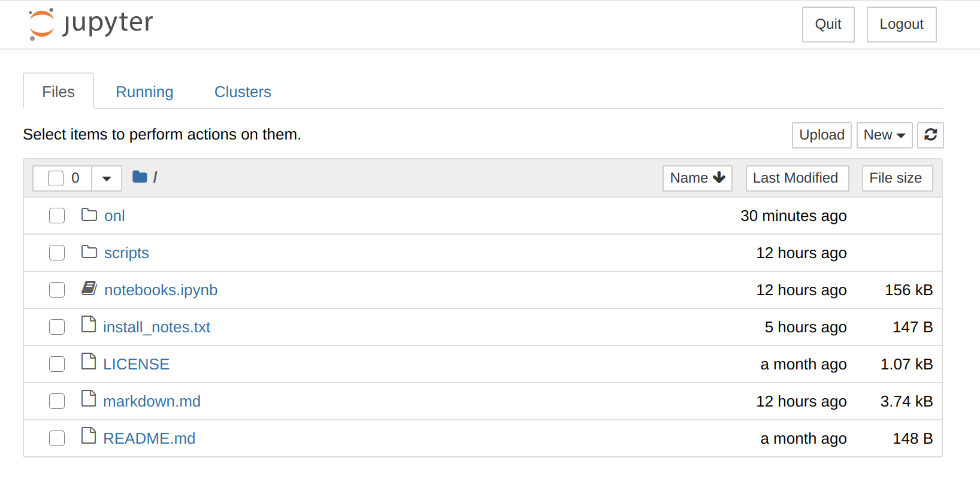Click the '1.07 kB' file size

906,364
